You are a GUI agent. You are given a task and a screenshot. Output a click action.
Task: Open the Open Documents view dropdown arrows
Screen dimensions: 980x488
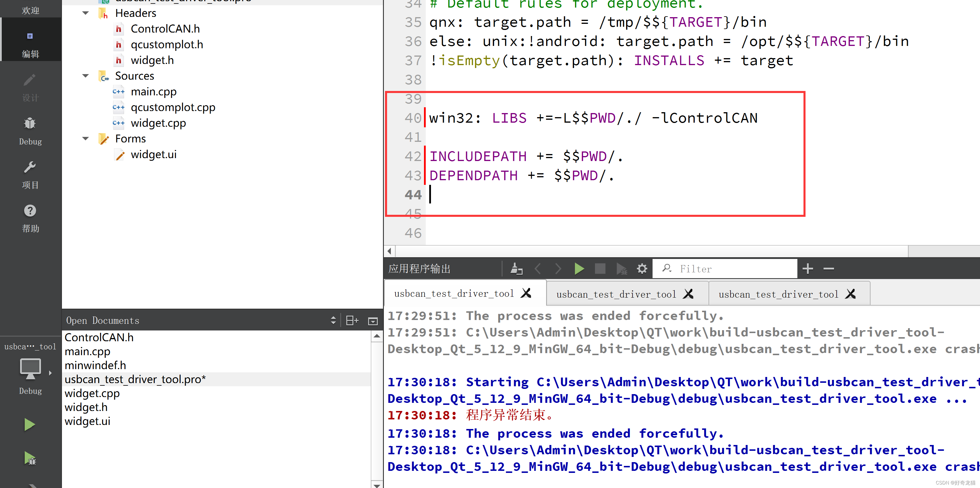click(333, 321)
